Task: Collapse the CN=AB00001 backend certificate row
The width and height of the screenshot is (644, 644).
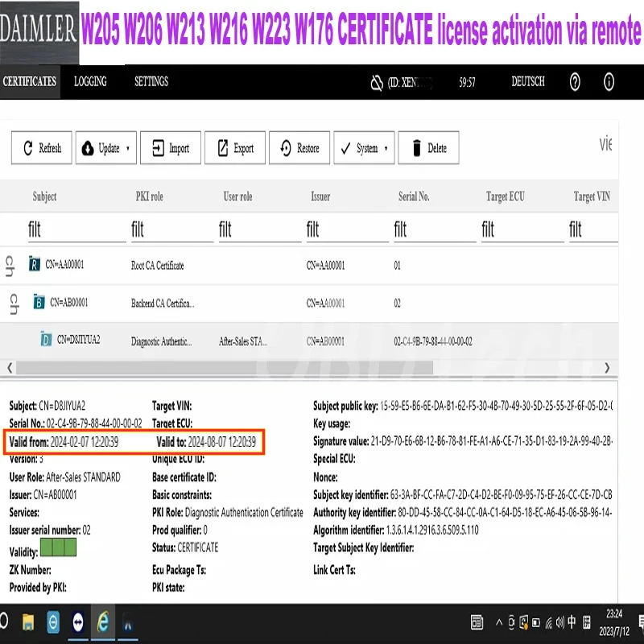Action: click(x=14, y=304)
